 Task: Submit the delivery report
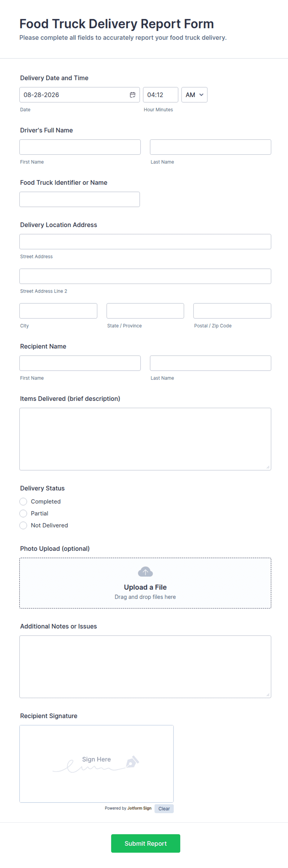tap(146, 843)
